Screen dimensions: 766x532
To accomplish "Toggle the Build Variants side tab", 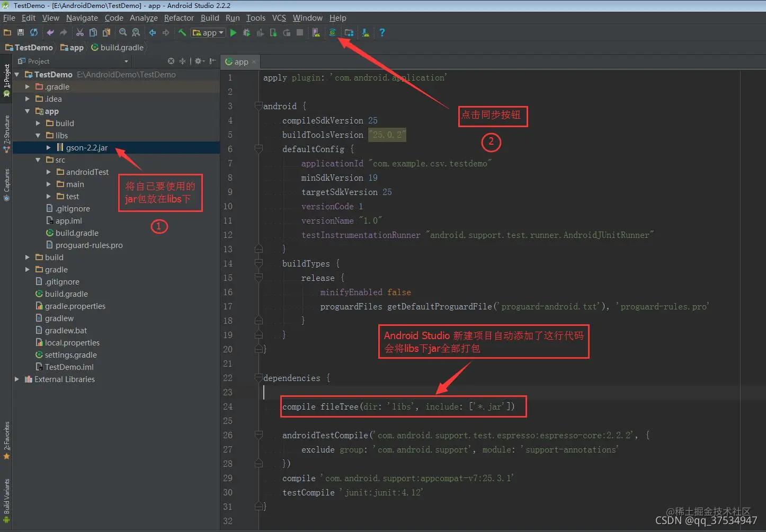I will coord(6,501).
